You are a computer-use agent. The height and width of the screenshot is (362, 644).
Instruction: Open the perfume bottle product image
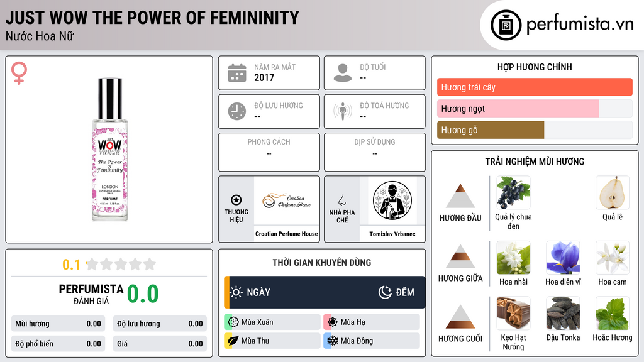point(109,150)
